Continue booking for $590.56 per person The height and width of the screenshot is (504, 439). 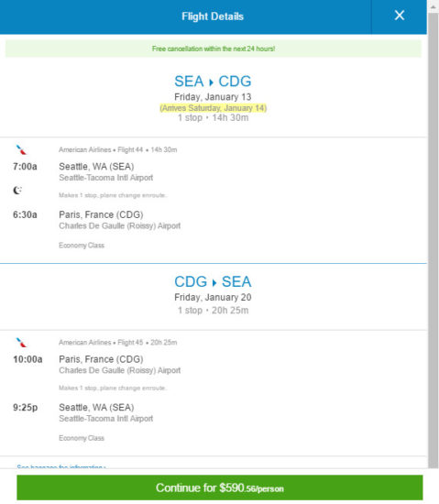pyautogui.click(x=220, y=488)
